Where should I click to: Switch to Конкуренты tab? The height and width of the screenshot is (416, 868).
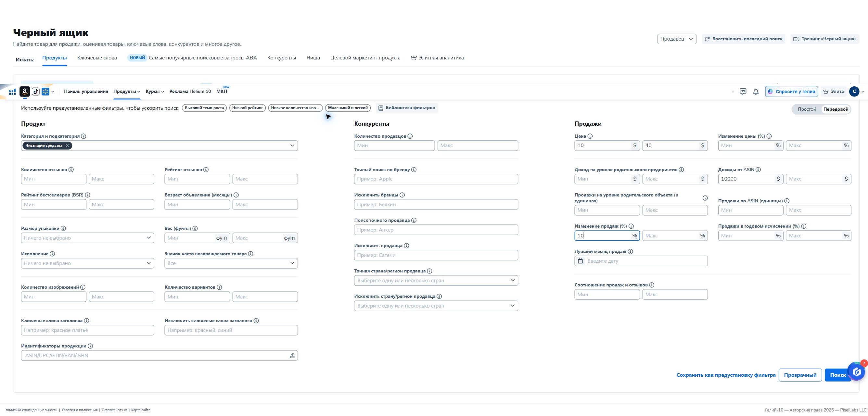coord(282,57)
